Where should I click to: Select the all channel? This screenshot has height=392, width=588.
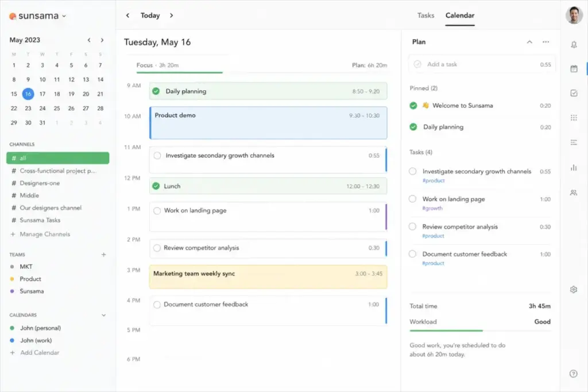[58, 158]
